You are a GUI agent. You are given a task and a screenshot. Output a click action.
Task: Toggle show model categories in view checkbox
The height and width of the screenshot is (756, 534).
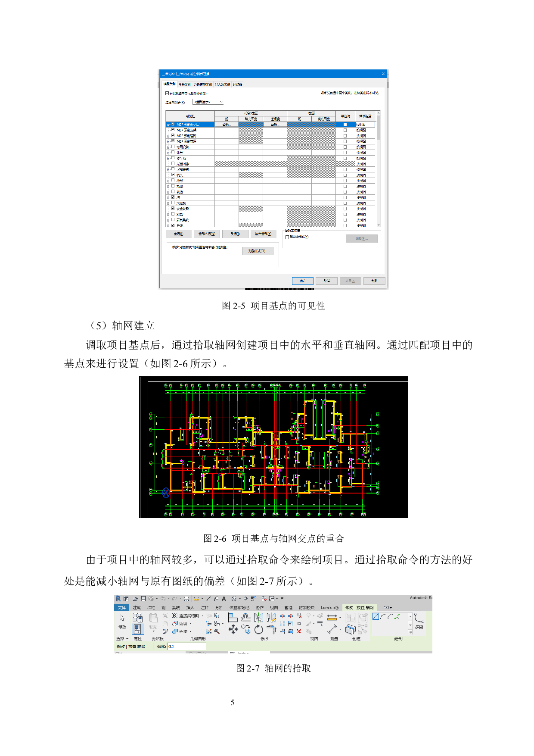point(167,93)
